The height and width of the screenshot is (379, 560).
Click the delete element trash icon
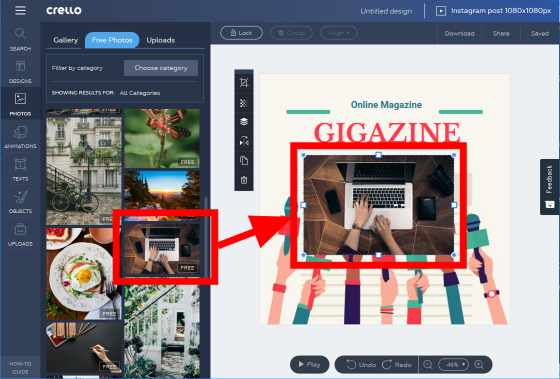(244, 180)
